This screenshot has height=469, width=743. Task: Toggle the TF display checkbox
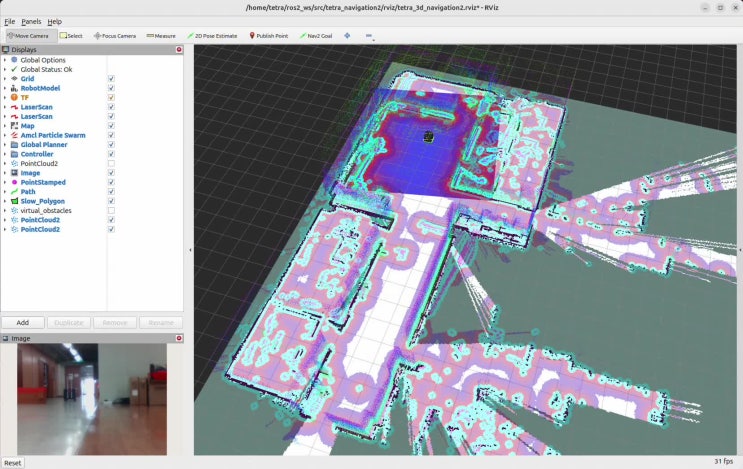click(111, 98)
